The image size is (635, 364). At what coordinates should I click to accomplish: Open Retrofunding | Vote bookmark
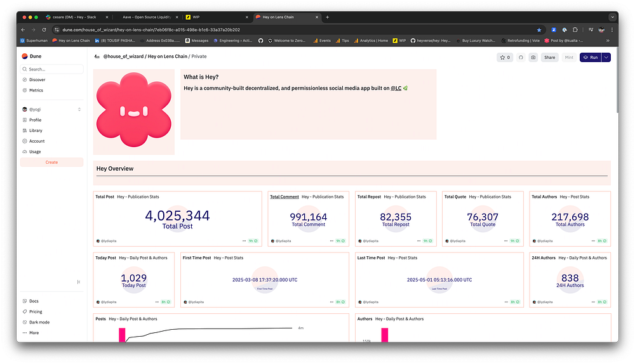coord(521,41)
